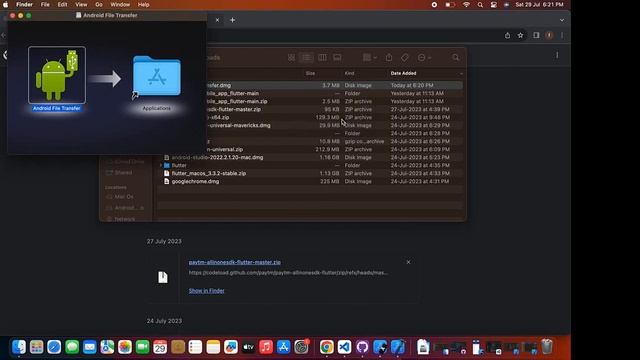Screen dimensions: 640x360
Task: Open Control Center in menu bar
Action: [493, 4]
